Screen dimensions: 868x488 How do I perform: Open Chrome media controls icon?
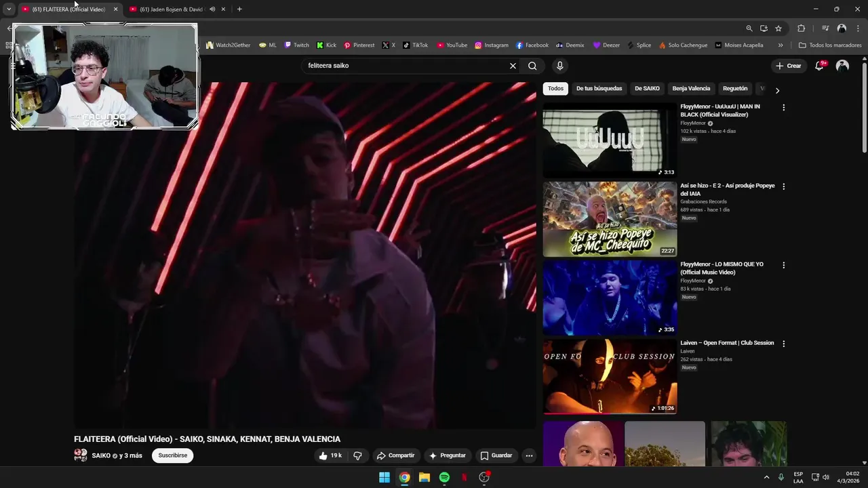[825, 28]
